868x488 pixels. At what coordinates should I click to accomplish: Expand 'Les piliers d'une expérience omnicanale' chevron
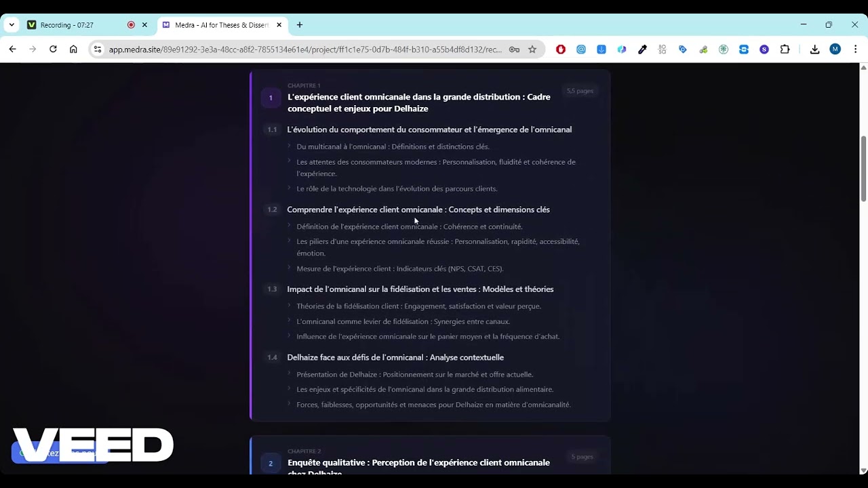pyautogui.click(x=290, y=241)
